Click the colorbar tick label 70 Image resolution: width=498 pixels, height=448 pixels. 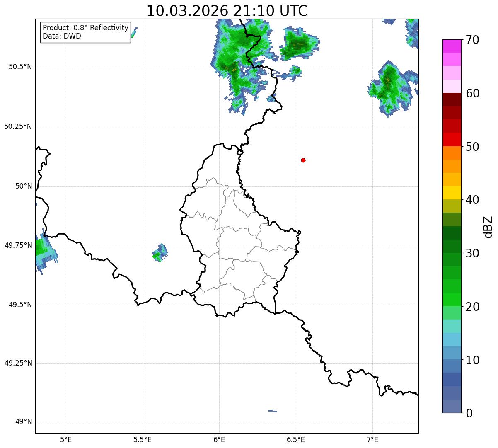coord(472,40)
